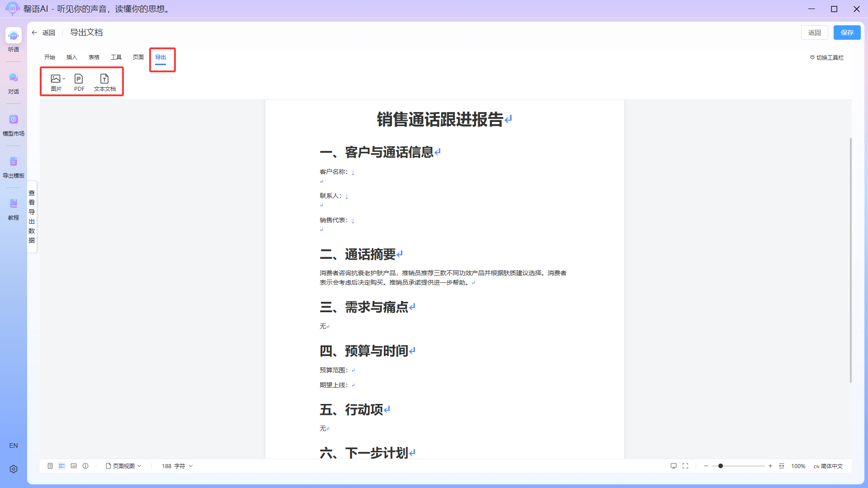Viewport: 868px width, 488px height.
Task: Place cursor after 客户名称：
Action: 351,172
